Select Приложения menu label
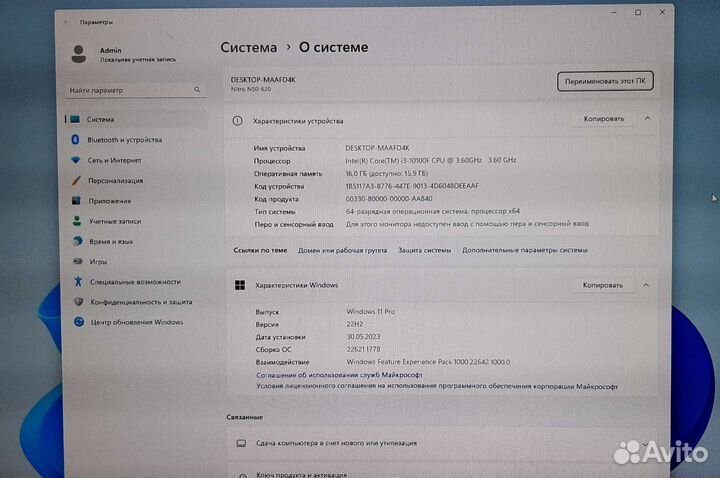The height and width of the screenshot is (478, 720). pos(110,201)
